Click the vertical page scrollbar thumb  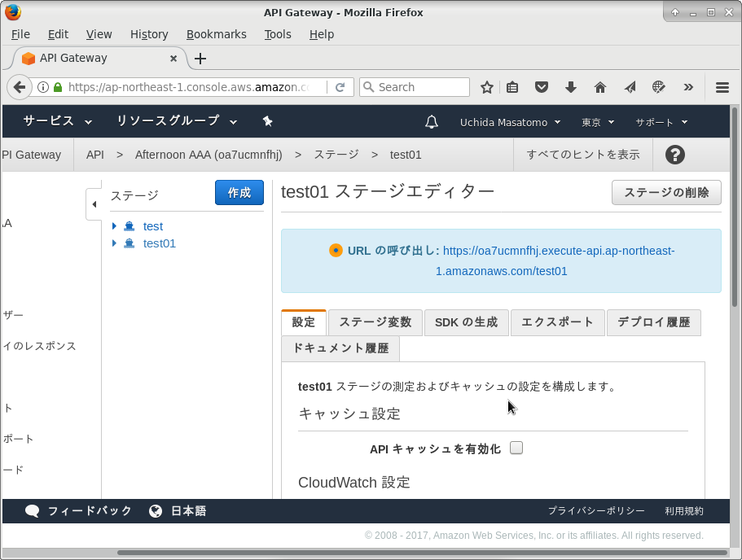pos(735,207)
